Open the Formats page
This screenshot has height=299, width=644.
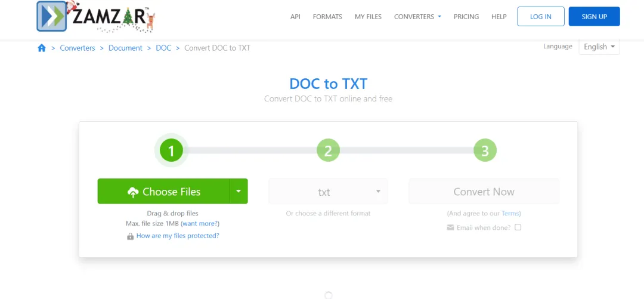(x=327, y=17)
